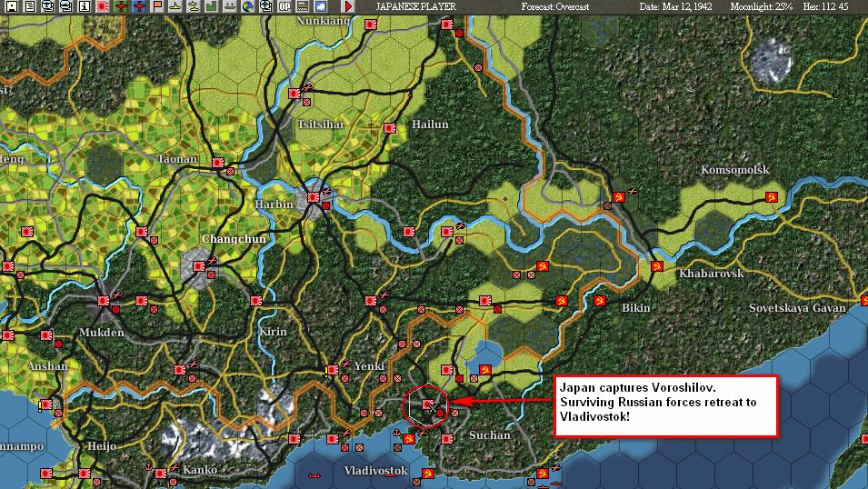Click the green ship in port icon
Screen dimensions: 868x489
pos(230,6)
